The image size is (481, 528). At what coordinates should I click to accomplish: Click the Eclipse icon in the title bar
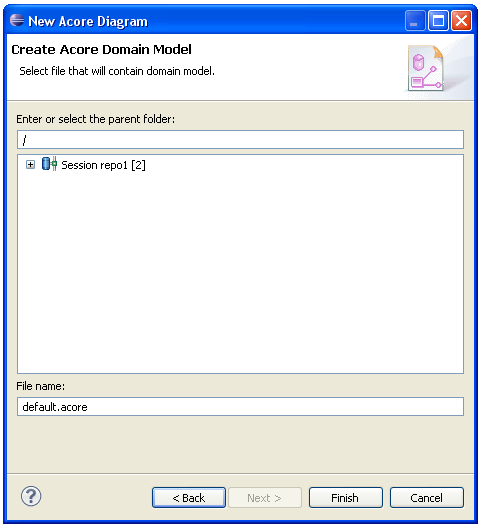[x=17, y=21]
